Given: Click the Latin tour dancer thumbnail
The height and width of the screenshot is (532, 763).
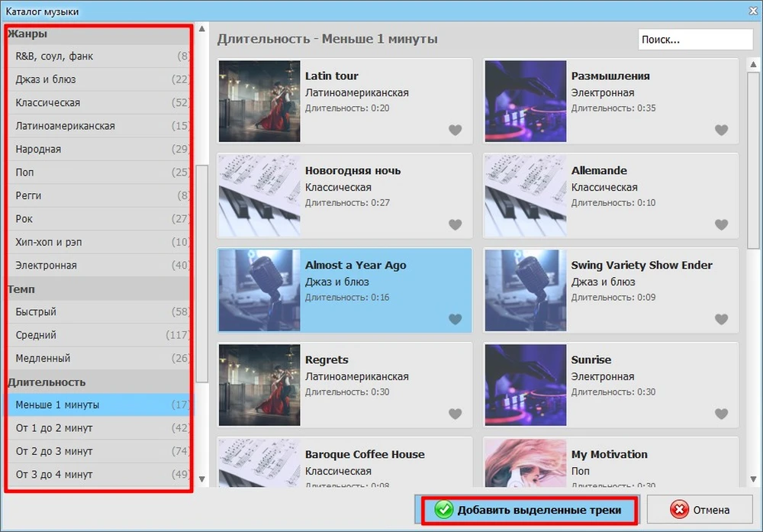Looking at the screenshot, I should tap(259, 102).
